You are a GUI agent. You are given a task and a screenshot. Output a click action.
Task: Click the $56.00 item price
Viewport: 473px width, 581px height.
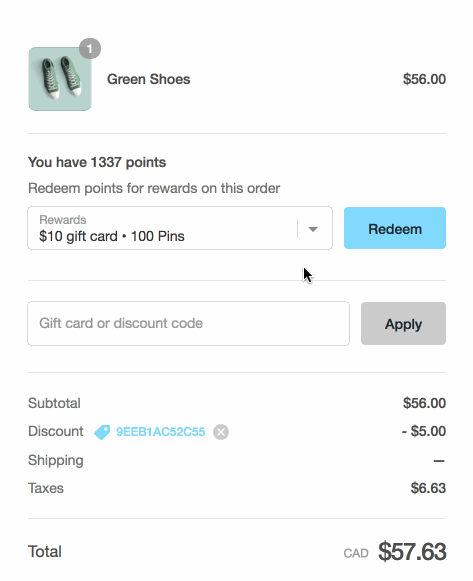point(424,79)
